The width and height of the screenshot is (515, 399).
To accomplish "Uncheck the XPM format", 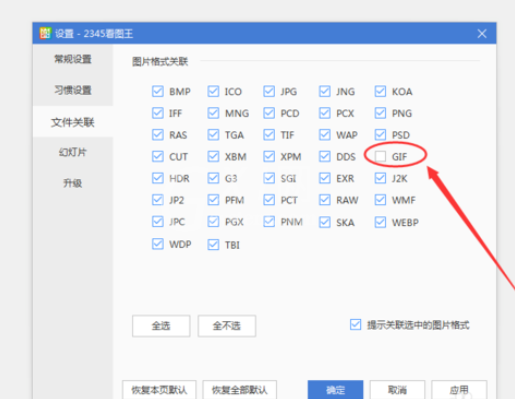I will [269, 156].
